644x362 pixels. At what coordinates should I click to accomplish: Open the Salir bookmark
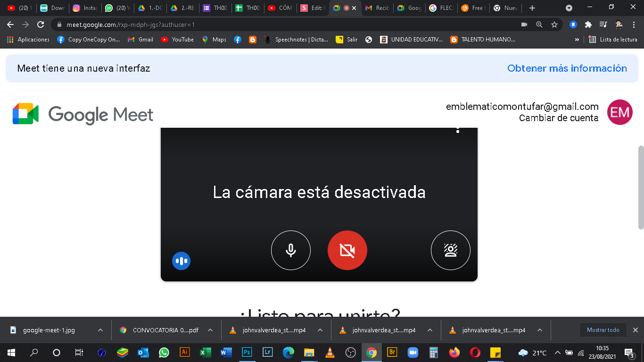347,40
